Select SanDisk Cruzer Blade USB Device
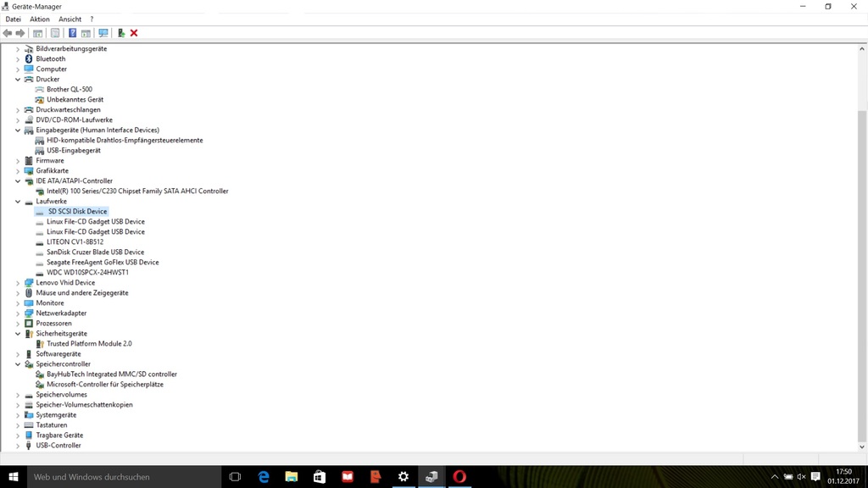The image size is (868, 488). pyautogui.click(x=95, y=252)
